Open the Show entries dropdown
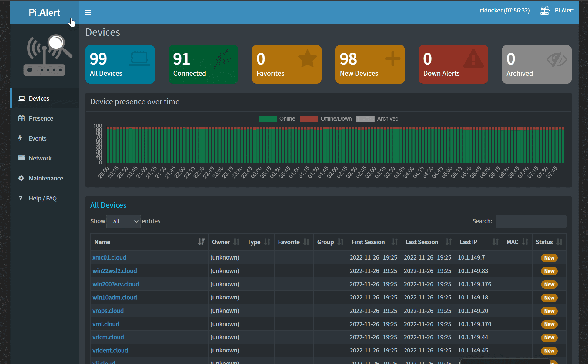Image resolution: width=588 pixels, height=364 pixels. click(124, 221)
